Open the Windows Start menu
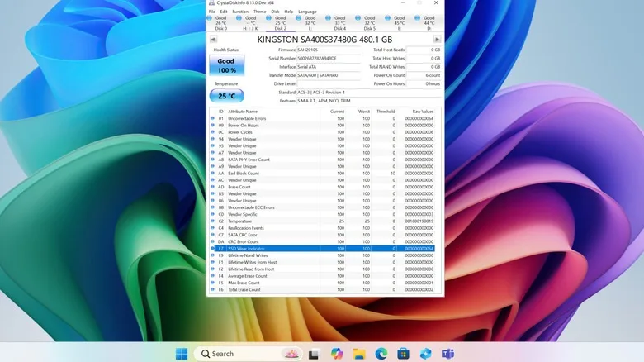 tap(182, 354)
